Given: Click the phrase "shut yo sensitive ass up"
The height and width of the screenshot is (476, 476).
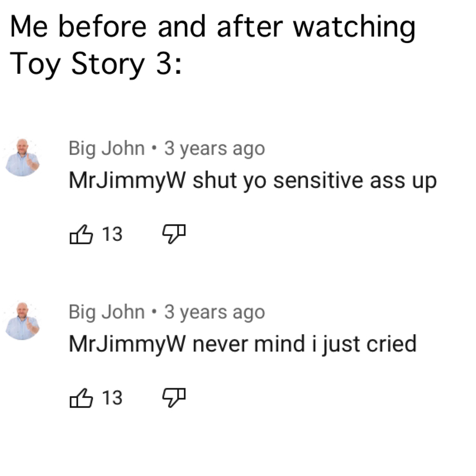Looking at the screenshot, I should tap(315, 181).
